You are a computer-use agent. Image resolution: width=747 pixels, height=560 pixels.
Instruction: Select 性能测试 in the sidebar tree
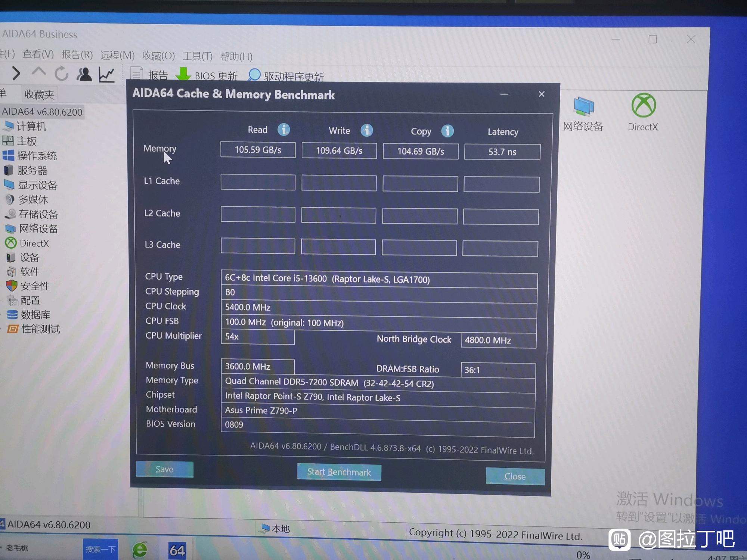(x=34, y=329)
